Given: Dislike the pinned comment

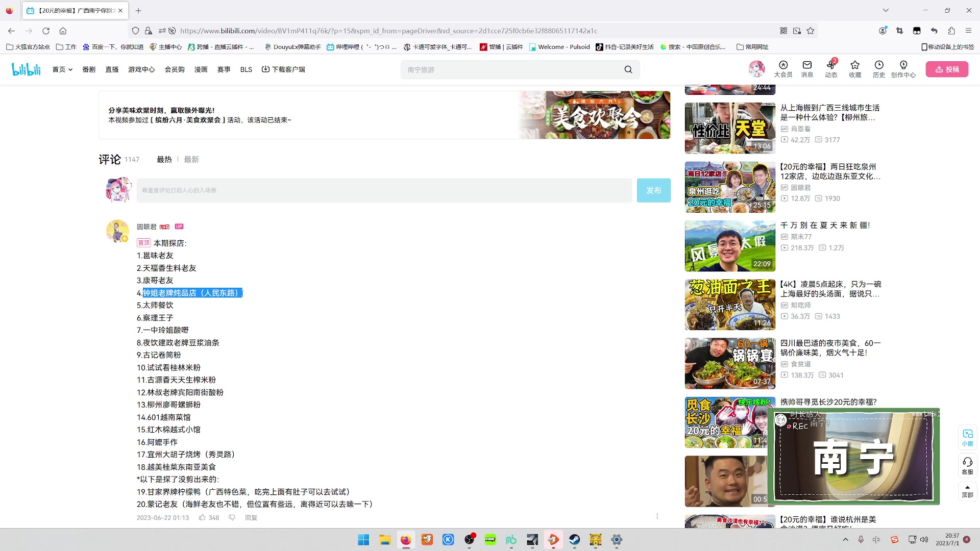Looking at the screenshot, I should pos(232,517).
